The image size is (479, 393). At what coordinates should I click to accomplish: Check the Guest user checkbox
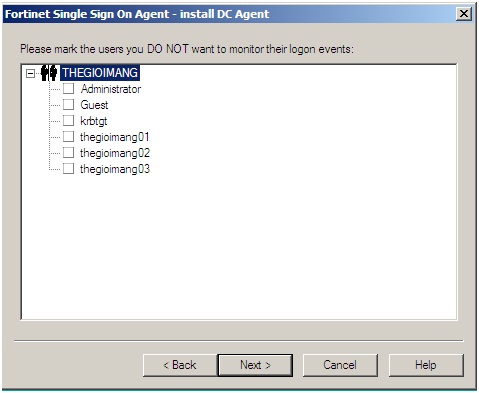[x=68, y=105]
